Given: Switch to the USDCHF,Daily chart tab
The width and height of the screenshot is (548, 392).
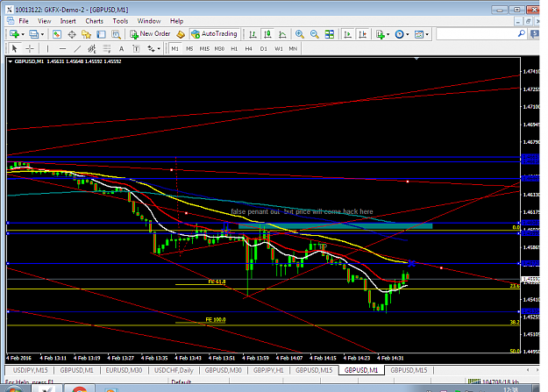Looking at the screenshot, I should 174,370.
